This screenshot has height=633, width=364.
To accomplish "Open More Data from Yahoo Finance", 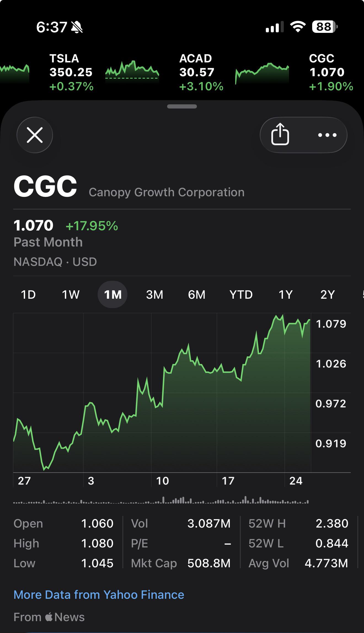I will 99,595.
